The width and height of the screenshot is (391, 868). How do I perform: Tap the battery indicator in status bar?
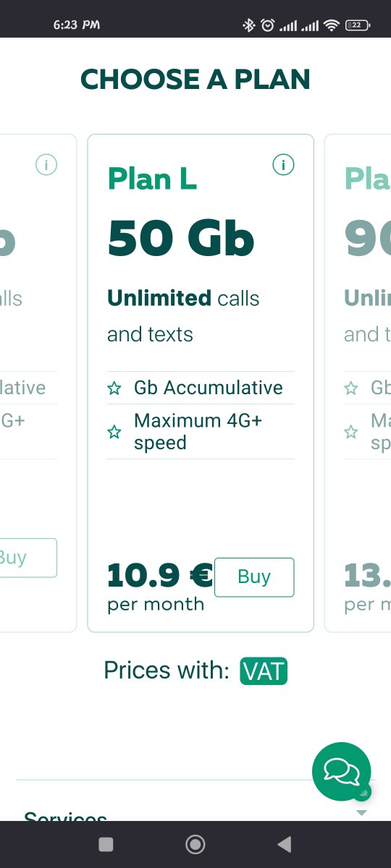point(358,25)
